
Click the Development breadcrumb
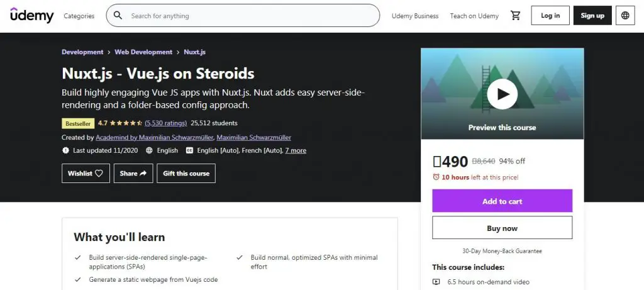82,52
